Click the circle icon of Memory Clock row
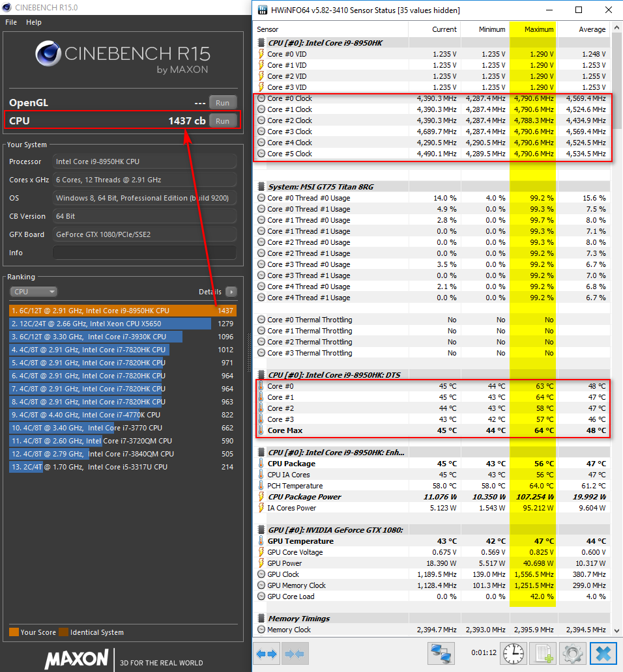Viewport: 623px width, 672px height. coord(261,630)
